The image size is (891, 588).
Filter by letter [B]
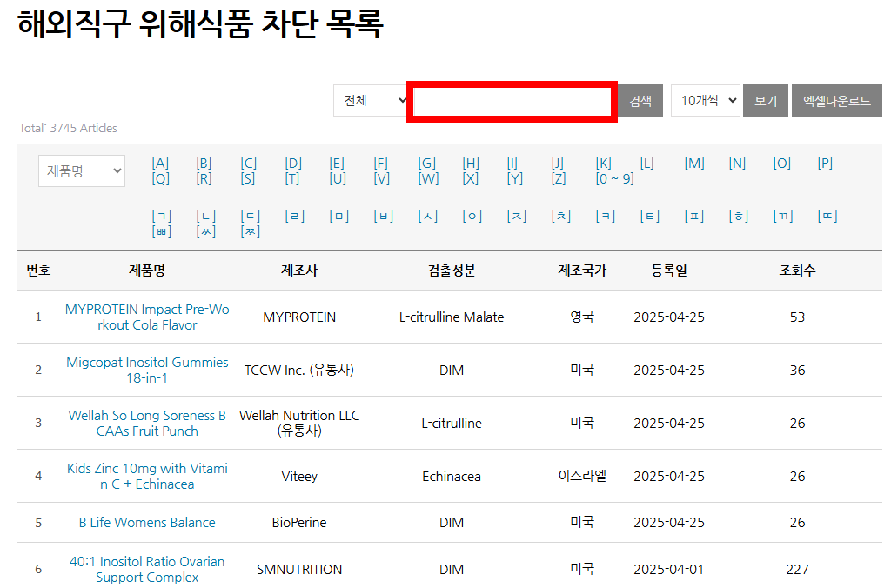204,163
